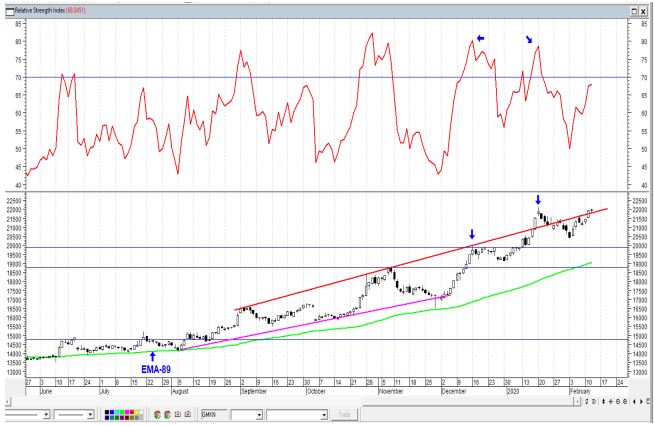Pick the yellow swatch in color palette
The image size is (655, 426).
pos(137,412)
